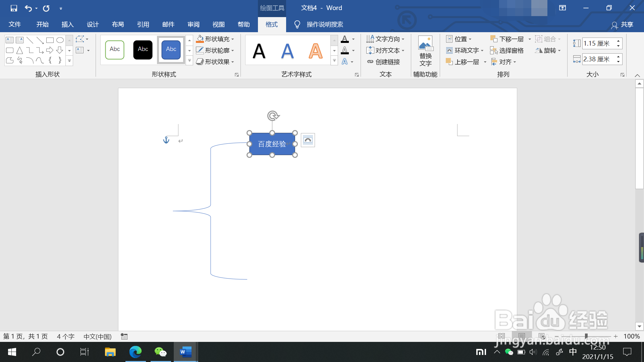Click 下移一层 send backward button
This screenshot has height=362, width=644.
pos(507,39)
